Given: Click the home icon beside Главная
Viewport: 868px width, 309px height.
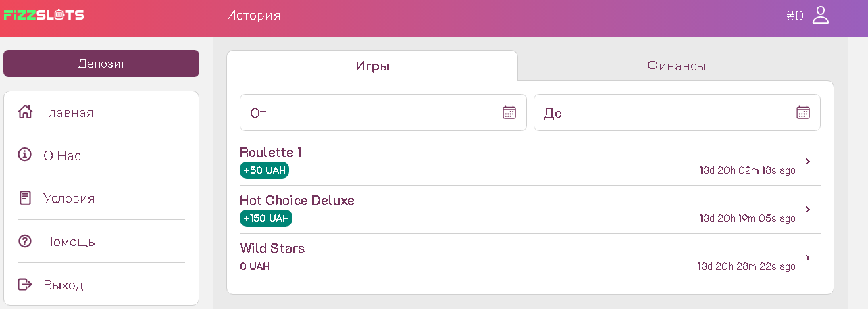Looking at the screenshot, I should [x=25, y=112].
